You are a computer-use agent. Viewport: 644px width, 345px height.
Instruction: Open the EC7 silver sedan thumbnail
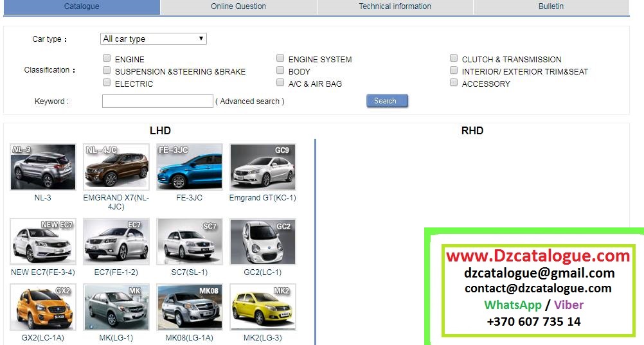point(116,241)
